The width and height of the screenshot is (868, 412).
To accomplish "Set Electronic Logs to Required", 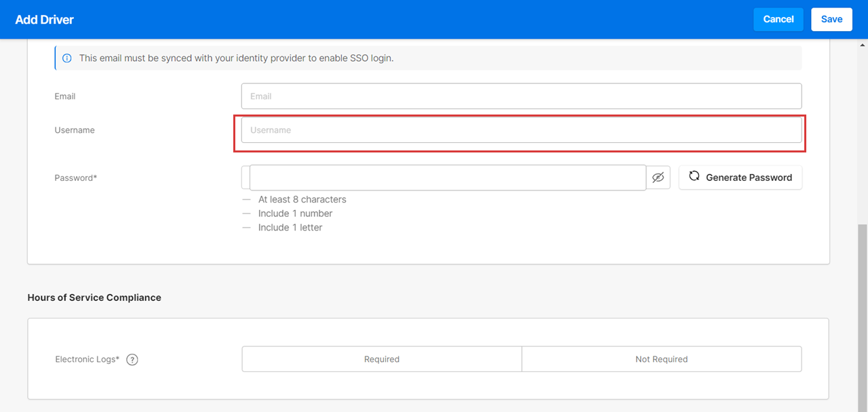I will pos(382,359).
